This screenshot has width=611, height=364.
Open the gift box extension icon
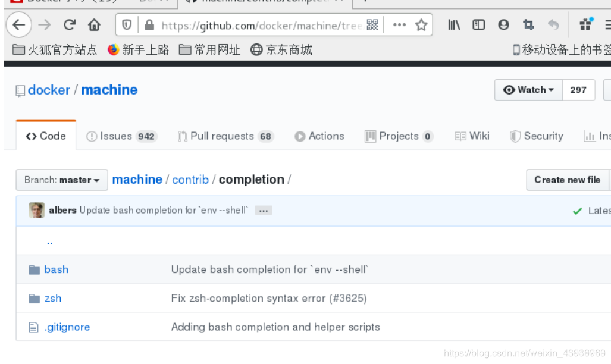[585, 24]
